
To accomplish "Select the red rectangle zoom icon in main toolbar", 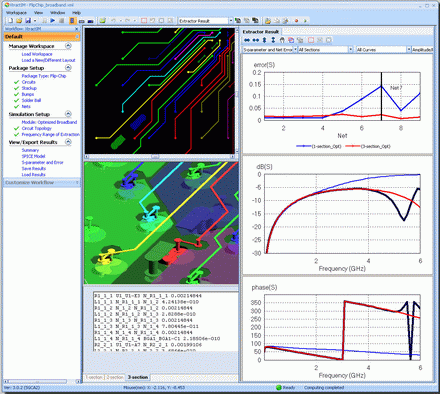I will (x=144, y=21).
